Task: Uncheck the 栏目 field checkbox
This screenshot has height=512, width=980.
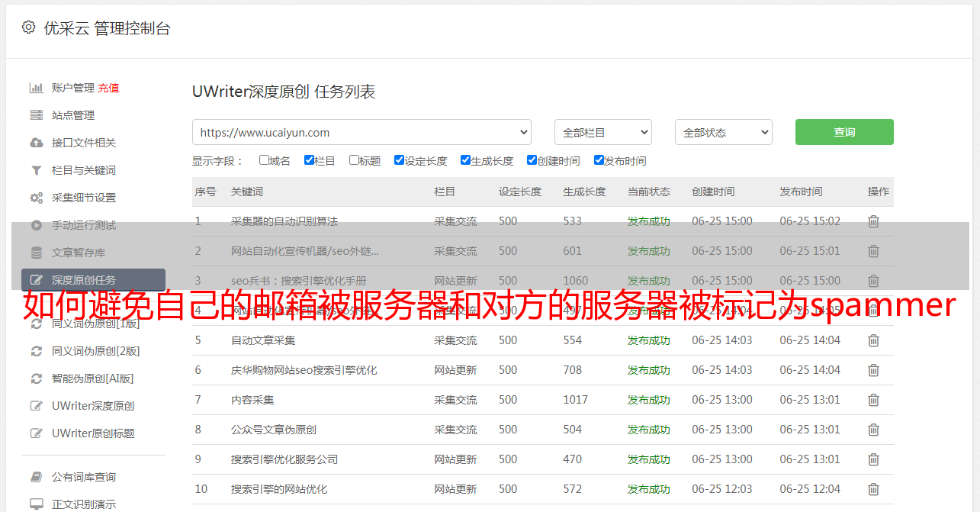Action: (309, 160)
